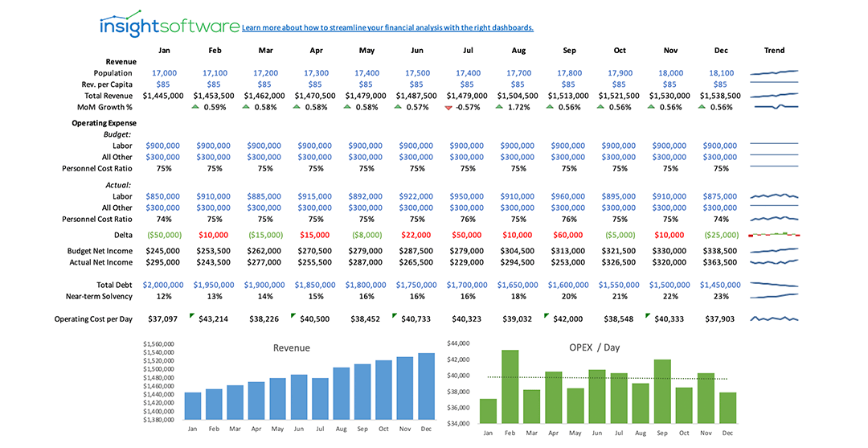Select Dec Total Debt $1,450,000
Image resolution: width=868 pixels, height=448 pixels.
pyautogui.click(x=720, y=285)
